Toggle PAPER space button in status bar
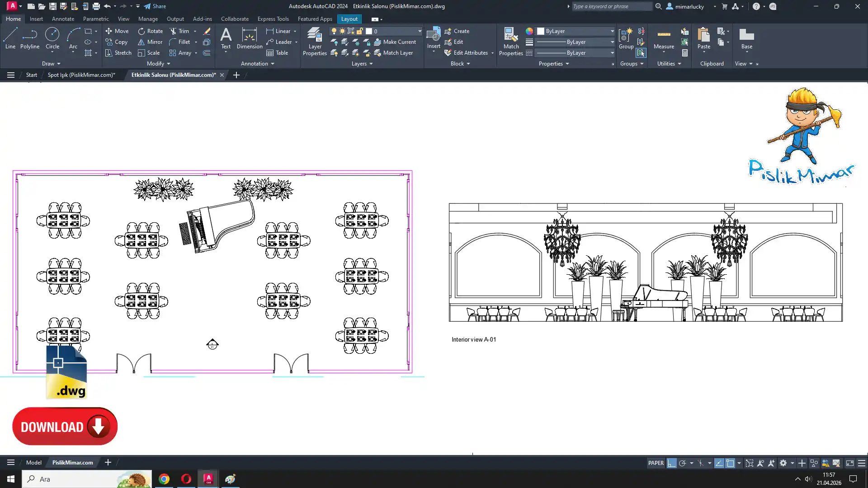Screen dimensions: 868x488 (x=656, y=463)
